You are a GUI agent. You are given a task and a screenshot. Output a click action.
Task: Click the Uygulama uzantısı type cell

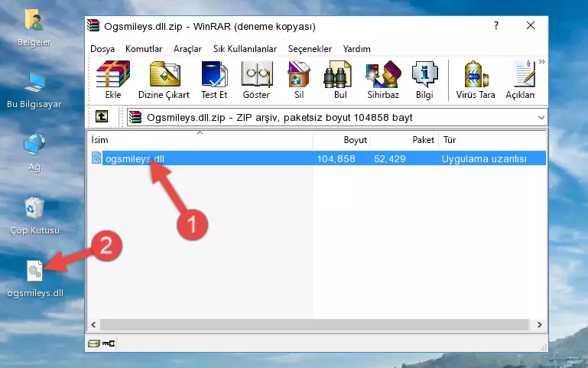click(x=484, y=158)
